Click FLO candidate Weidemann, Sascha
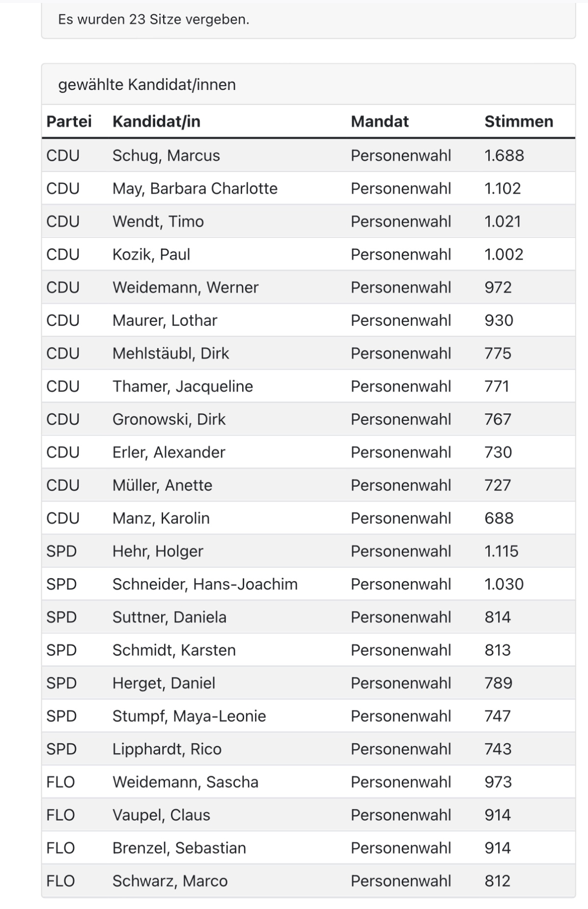Screen dimensions: 588x909 [185, 782]
